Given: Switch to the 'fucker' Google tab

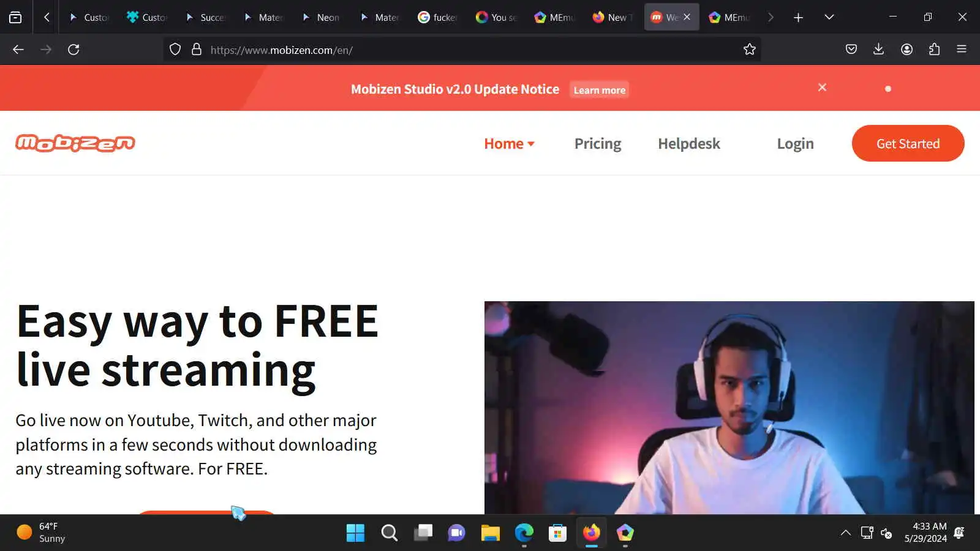Looking at the screenshot, I should point(438,17).
